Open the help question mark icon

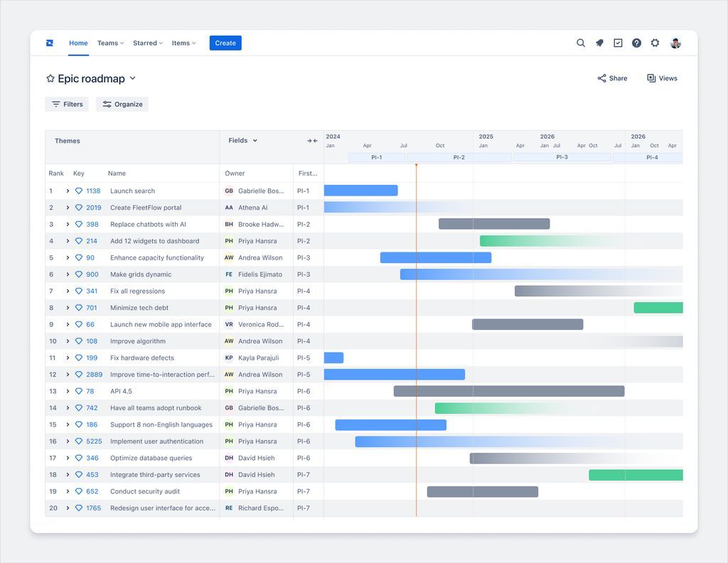636,43
